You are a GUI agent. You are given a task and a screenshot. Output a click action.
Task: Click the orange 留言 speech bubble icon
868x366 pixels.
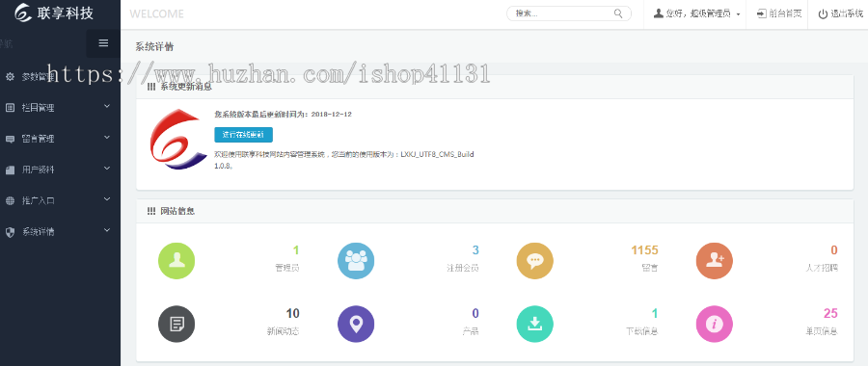coord(534,260)
